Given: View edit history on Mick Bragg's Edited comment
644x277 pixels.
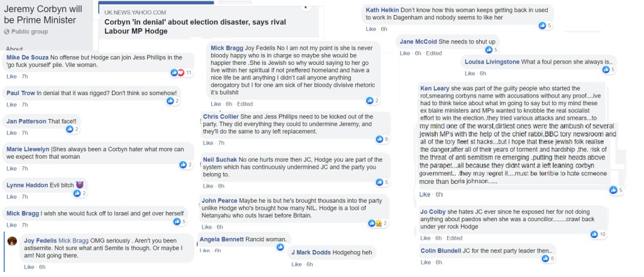Looking at the screenshot, I should (x=245, y=104).
